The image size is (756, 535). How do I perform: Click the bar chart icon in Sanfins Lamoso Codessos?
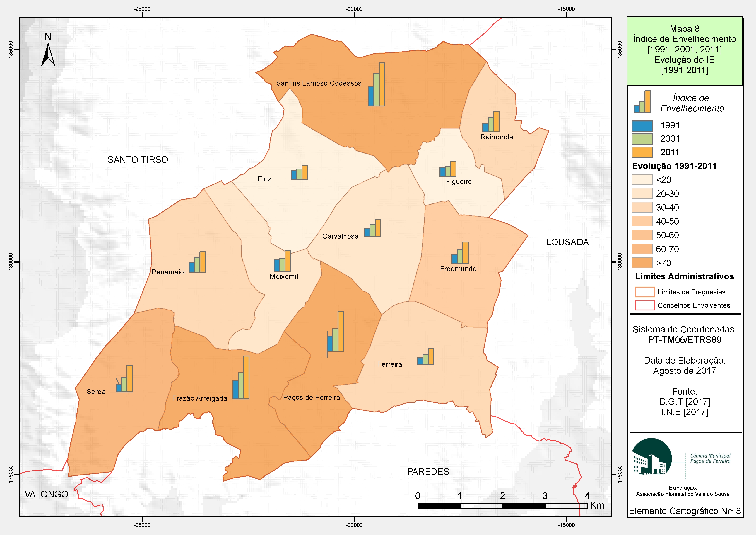coord(376,84)
